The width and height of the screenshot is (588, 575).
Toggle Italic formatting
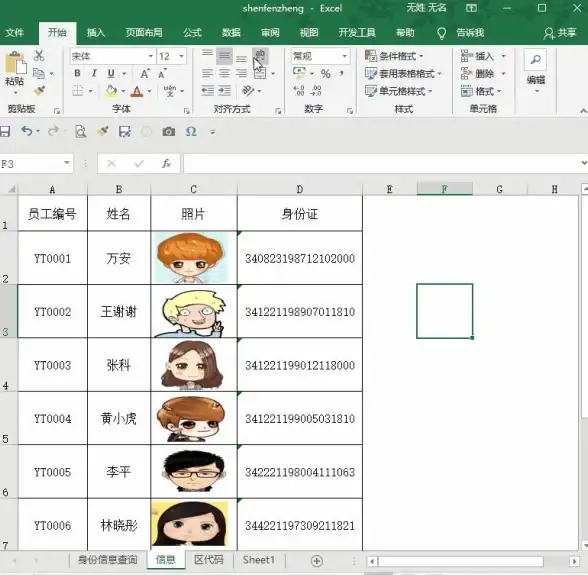[94, 73]
